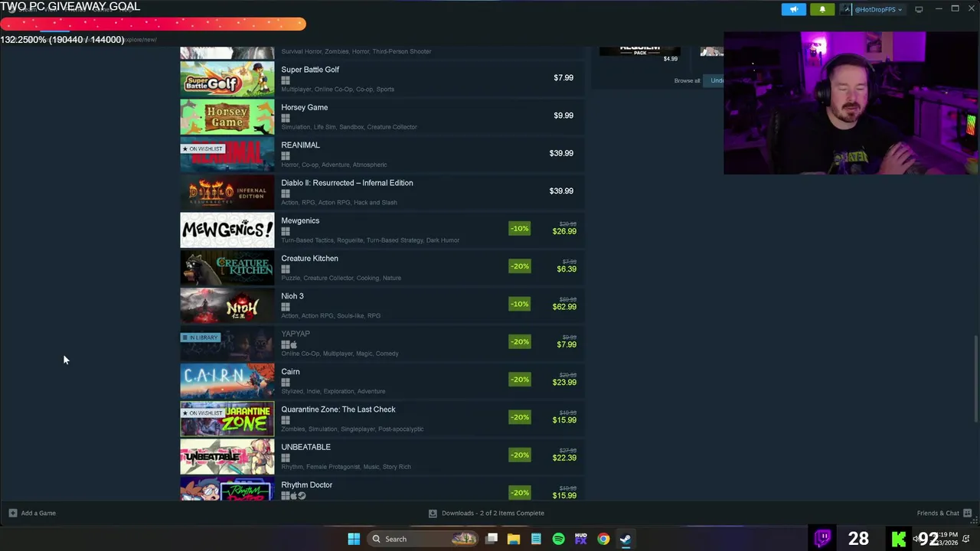Click Windows platform icon under Cairn

pyautogui.click(x=286, y=382)
